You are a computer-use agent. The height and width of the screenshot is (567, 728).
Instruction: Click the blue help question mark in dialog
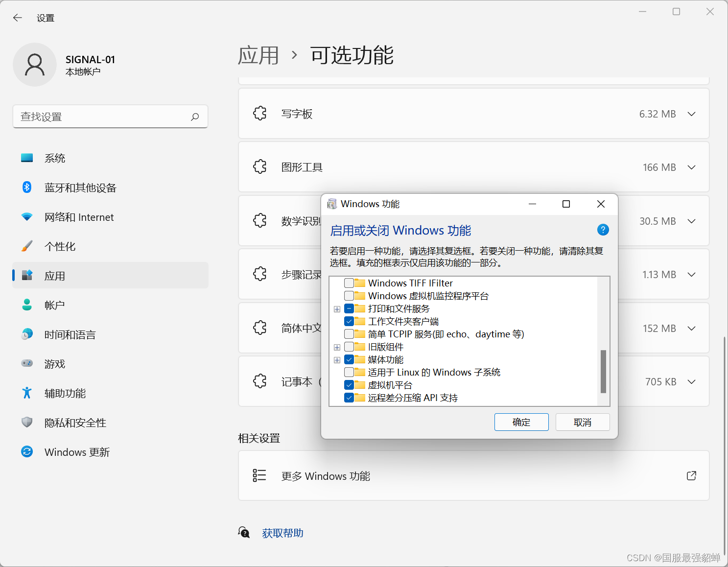603,230
